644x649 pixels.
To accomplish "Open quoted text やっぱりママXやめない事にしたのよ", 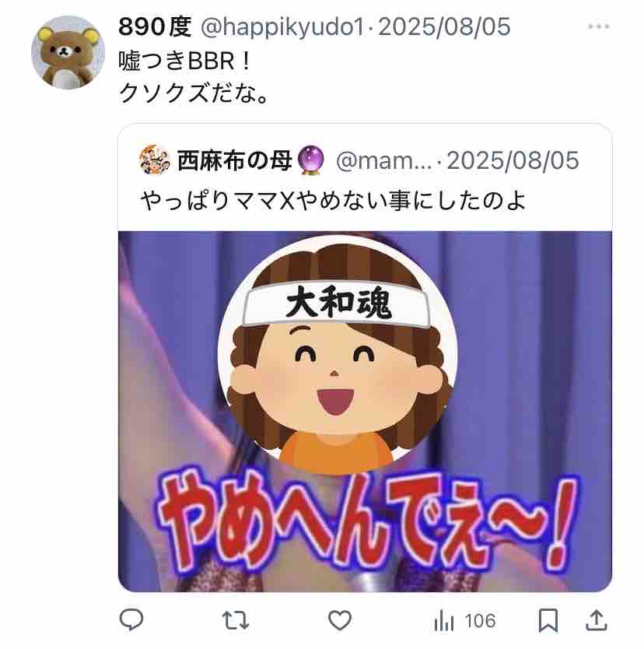I will 333,201.
